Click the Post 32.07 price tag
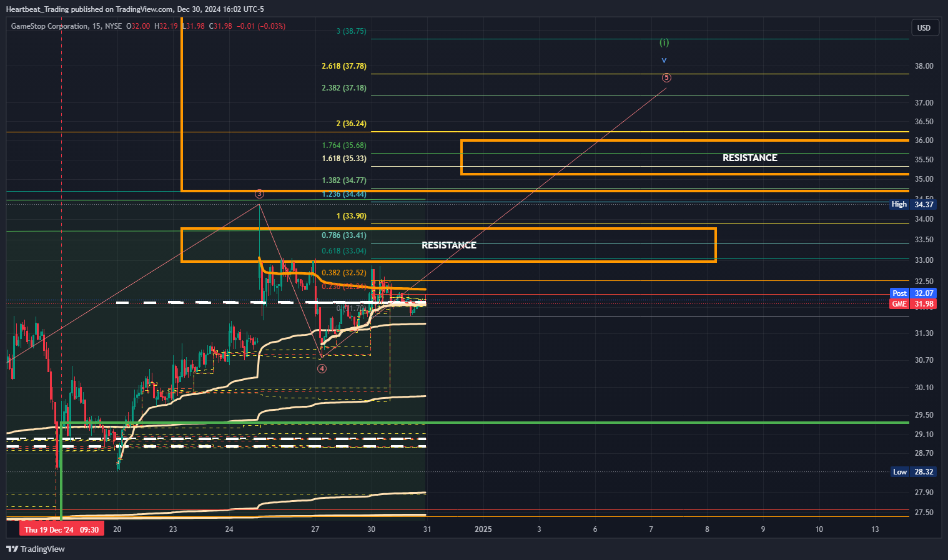948x560 pixels. 913,293
